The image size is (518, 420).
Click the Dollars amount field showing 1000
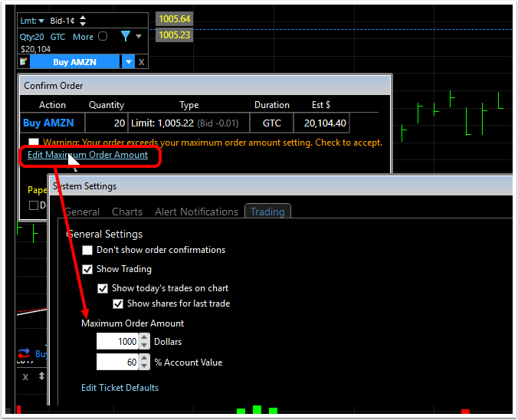click(117, 341)
